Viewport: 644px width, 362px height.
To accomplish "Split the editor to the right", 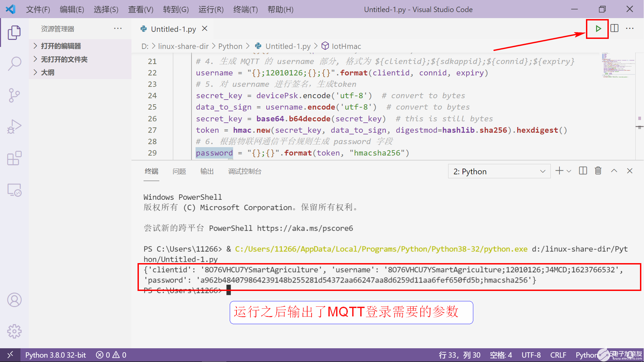I will [x=614, y=28].
